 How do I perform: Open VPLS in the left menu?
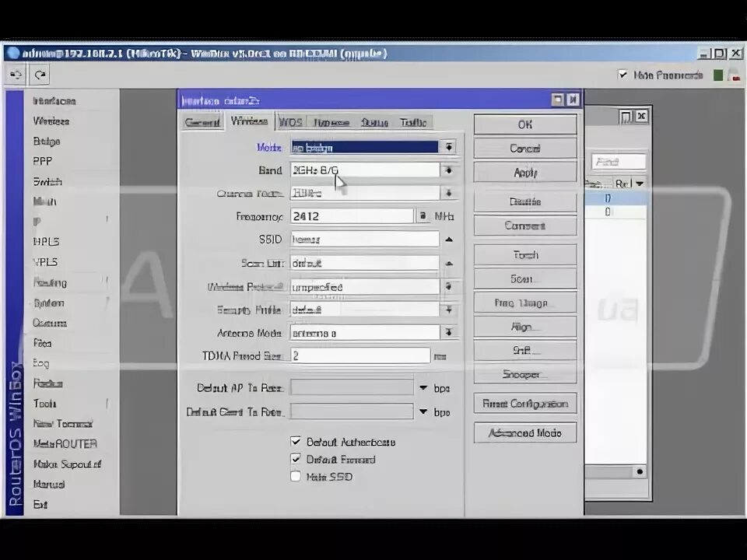point(46,262)
